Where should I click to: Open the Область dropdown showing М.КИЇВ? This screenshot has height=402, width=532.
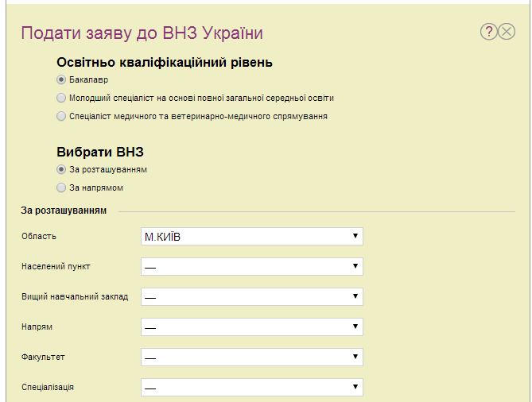click(252, 236)
